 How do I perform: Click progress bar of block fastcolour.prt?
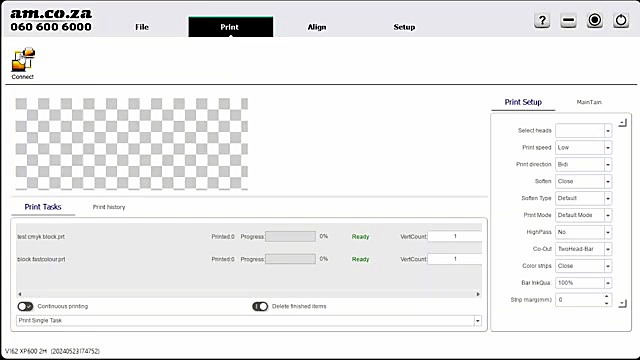coord(290,259)
